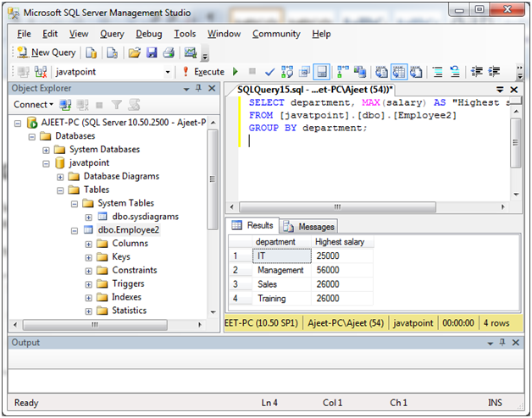Open the javatpoint database dropdown

[x=167, y=72]
